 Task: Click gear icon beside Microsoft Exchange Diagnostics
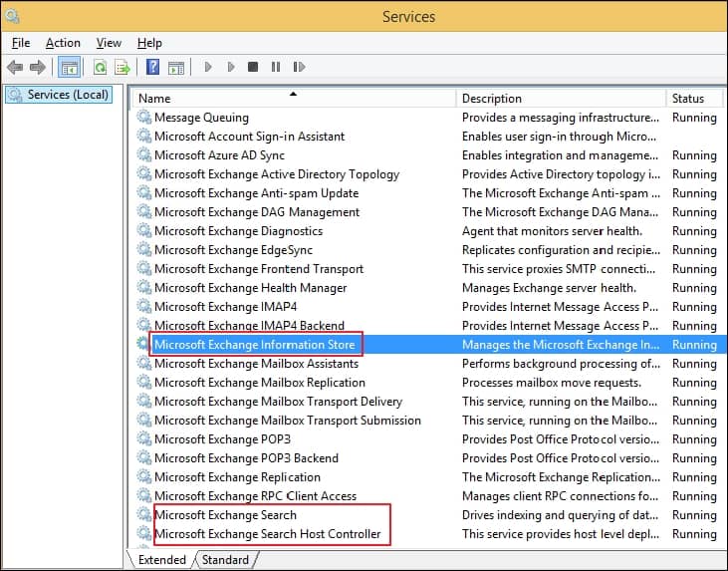coord(144,230)
